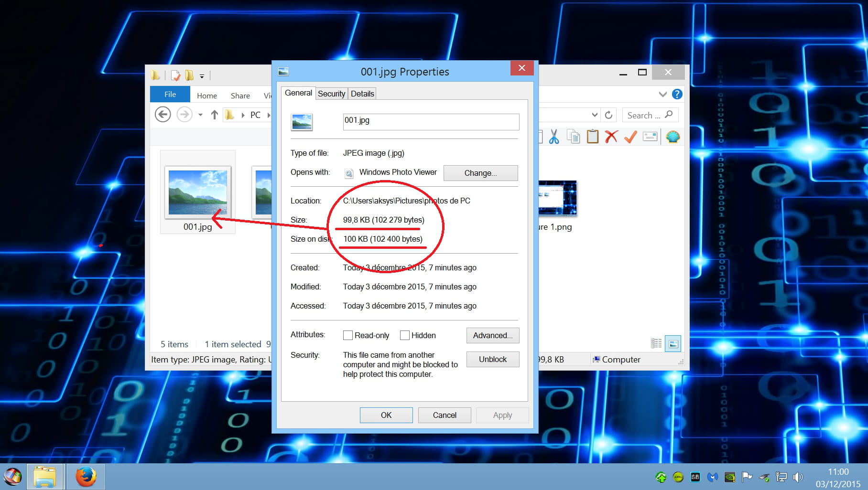Click the 001.jpg filename text field

point(431,122)
